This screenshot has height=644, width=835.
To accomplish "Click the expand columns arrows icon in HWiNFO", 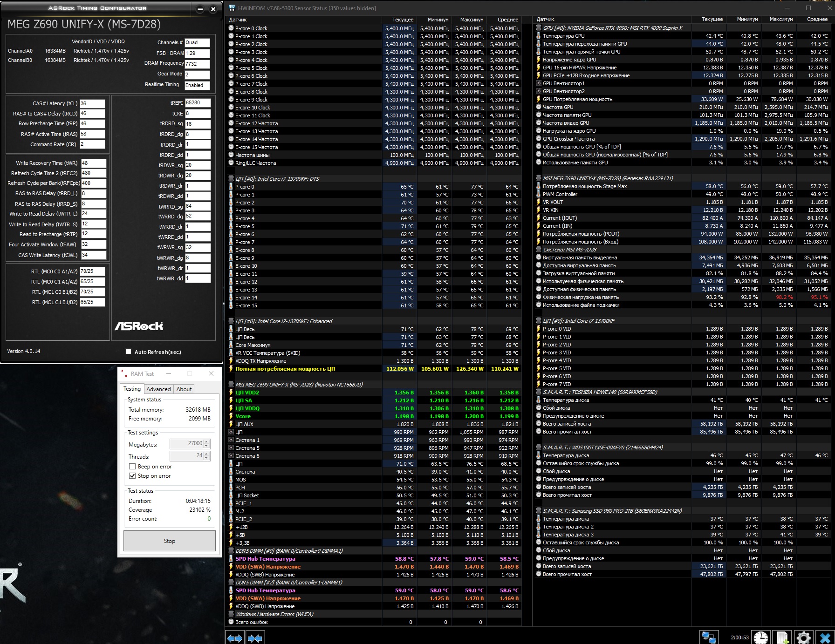I will click(235, 638).
